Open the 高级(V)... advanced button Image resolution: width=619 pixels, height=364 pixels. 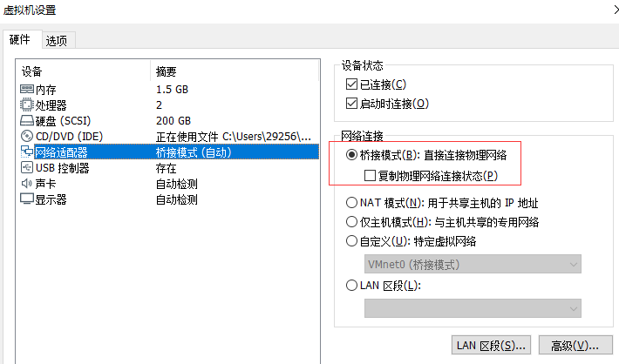click(575, 346)
